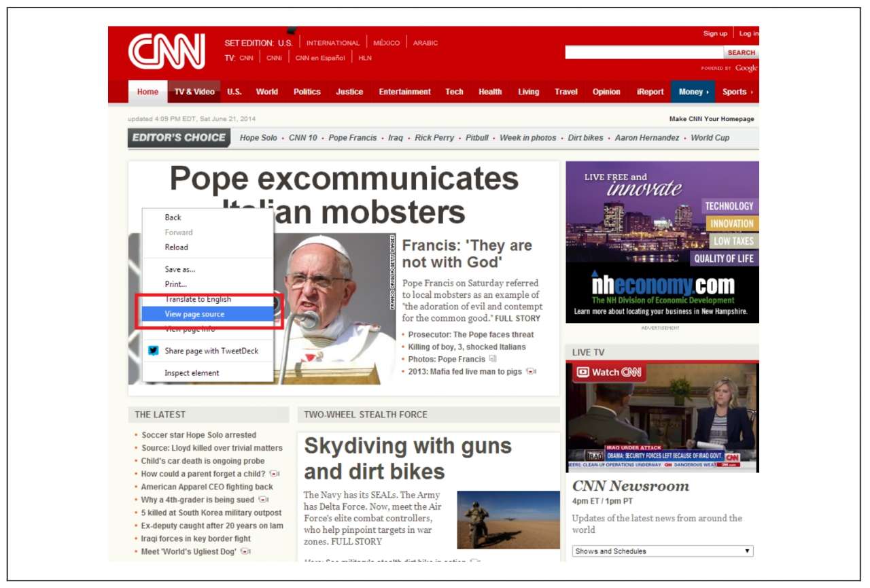The width and height of the screenshot is (870, 588).
Task: Click video icon beside 'Why a 4th-grader is being sued'
Action: point(263,500)
